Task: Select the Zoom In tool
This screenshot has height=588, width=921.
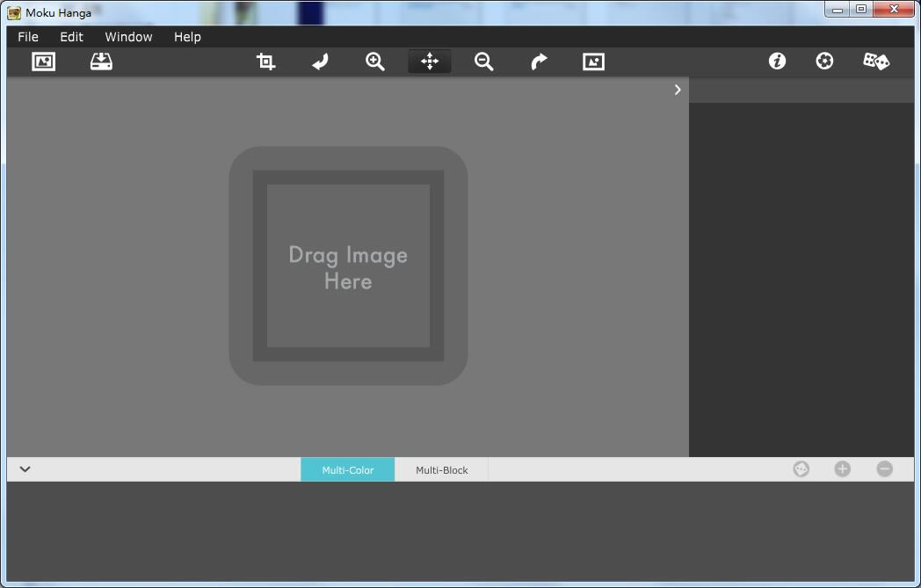Action: coord(373,61)
